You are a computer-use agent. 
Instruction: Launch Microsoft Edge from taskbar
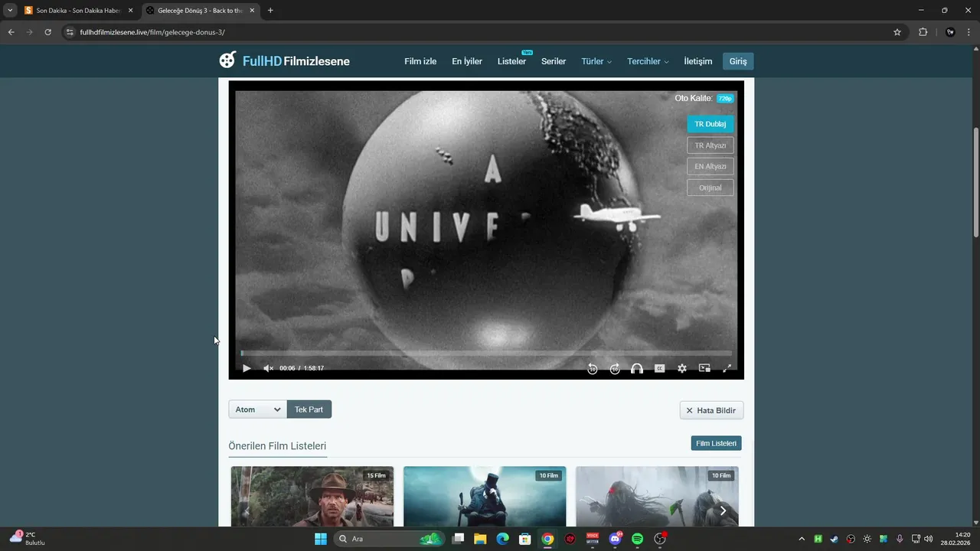coord(502,539)
